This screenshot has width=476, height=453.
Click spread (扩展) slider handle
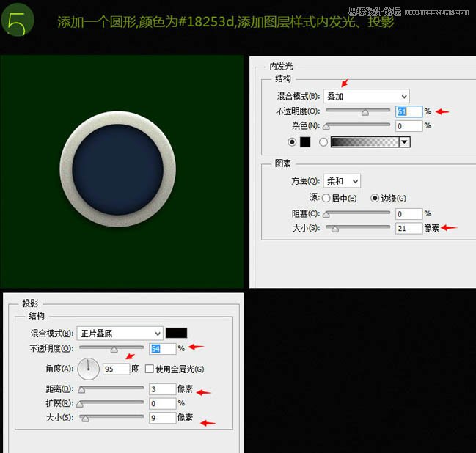pos(80,404)
